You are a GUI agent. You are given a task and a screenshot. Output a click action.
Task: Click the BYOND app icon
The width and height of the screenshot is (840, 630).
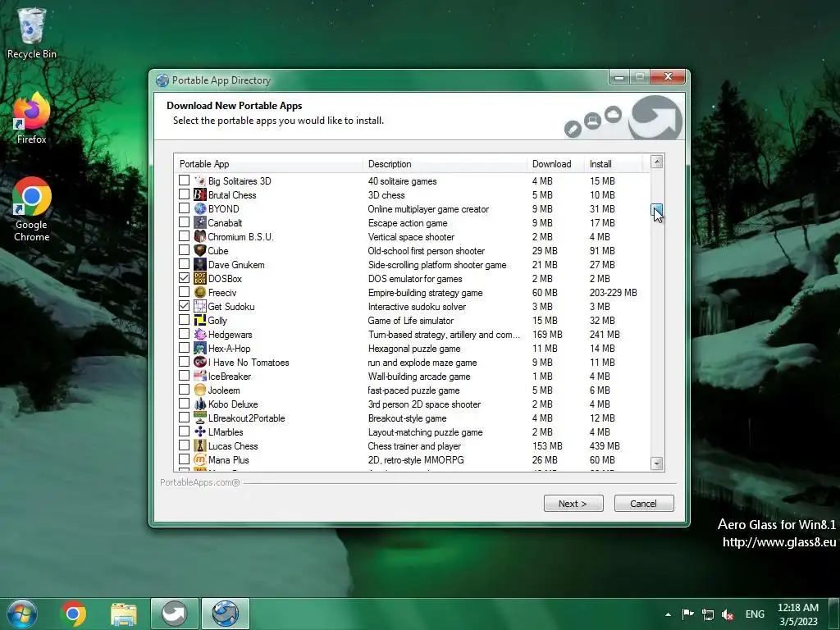pos(200,209)
